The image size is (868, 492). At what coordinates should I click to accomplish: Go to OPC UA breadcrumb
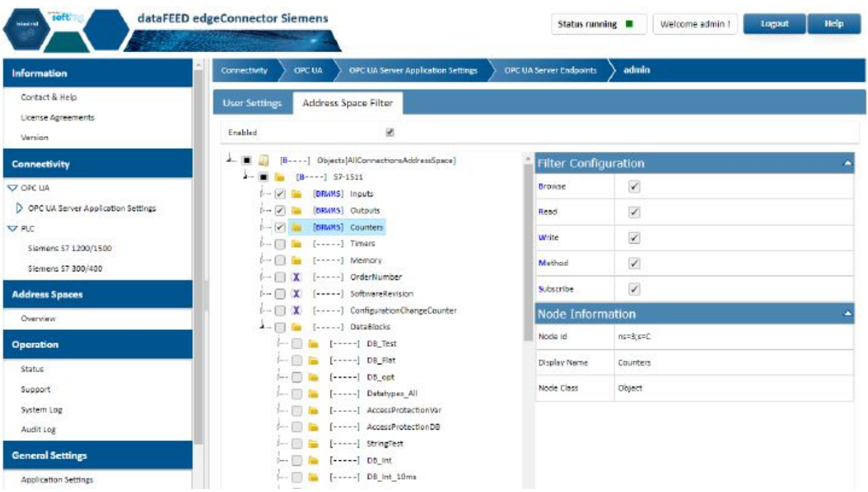tap(308, 70)
